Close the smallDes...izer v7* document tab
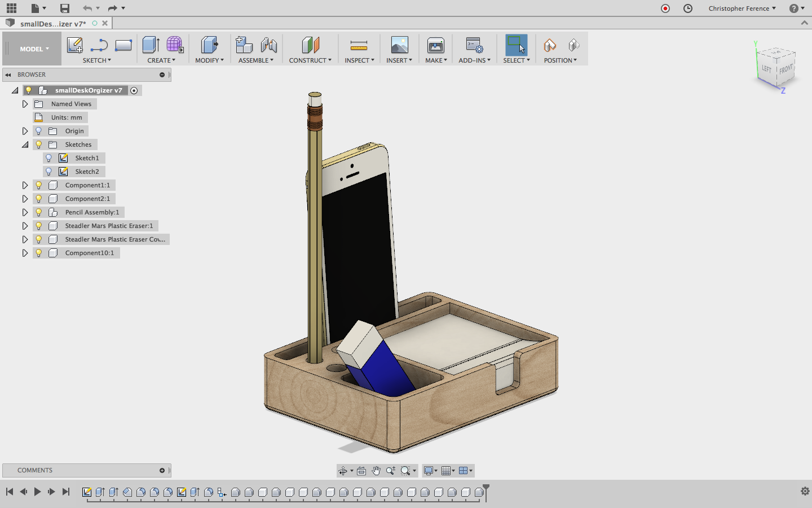Viewport: 812px width, 508px height. point(105,23)
